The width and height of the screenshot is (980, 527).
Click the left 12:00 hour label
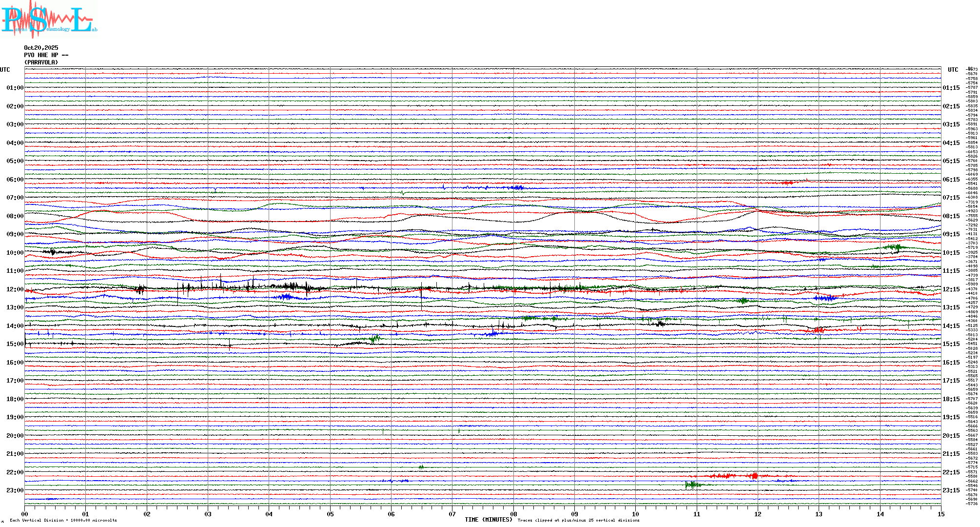coord(15,289)
